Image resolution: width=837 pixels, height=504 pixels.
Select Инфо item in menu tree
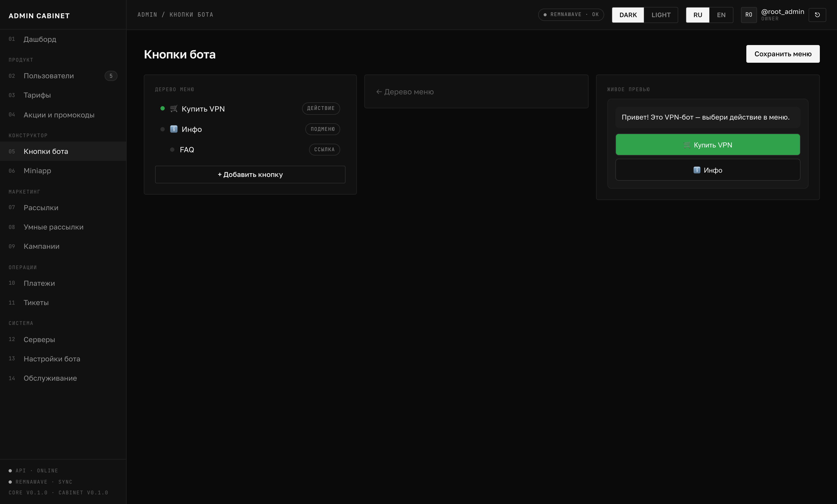click(250, 129)
